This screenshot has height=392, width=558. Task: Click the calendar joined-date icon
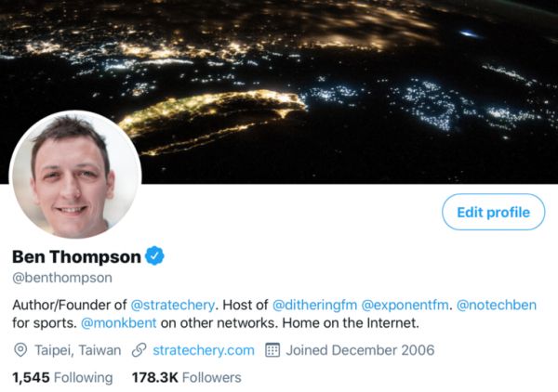tap(272, 350)
